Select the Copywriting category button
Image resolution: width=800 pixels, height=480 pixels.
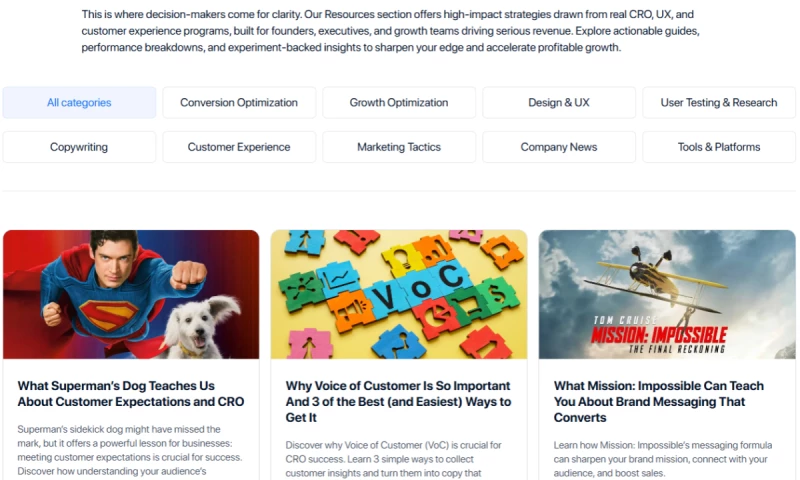click(79, 147)
